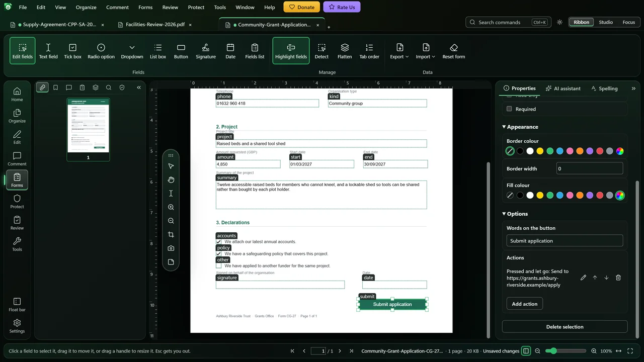Tick the Required checkbox

[x=509, y=109]
